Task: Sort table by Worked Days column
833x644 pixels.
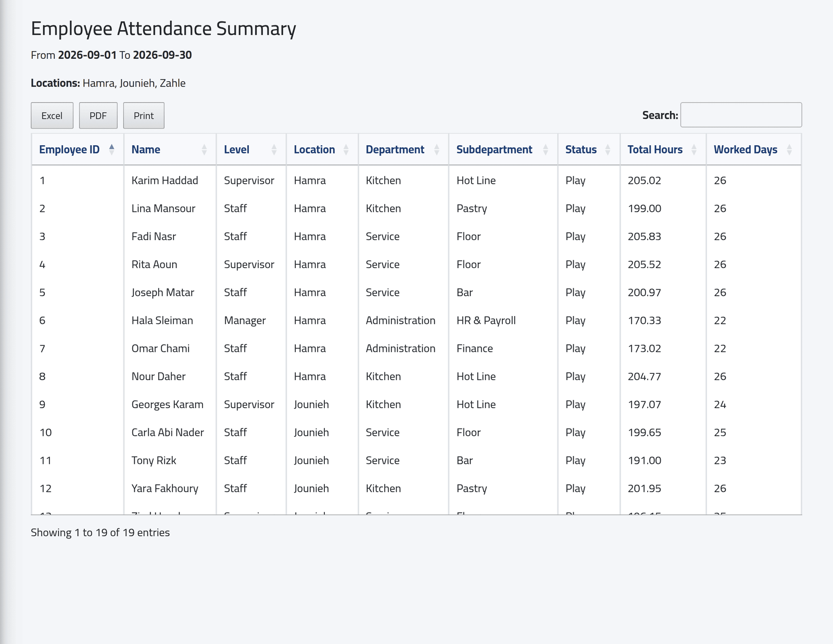Action: click(x=753, y=150)
